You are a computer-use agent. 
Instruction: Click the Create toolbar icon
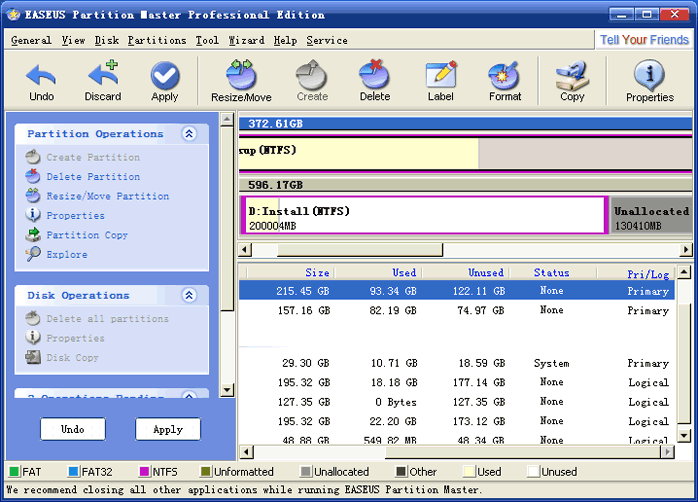click(x=312, y=81)
